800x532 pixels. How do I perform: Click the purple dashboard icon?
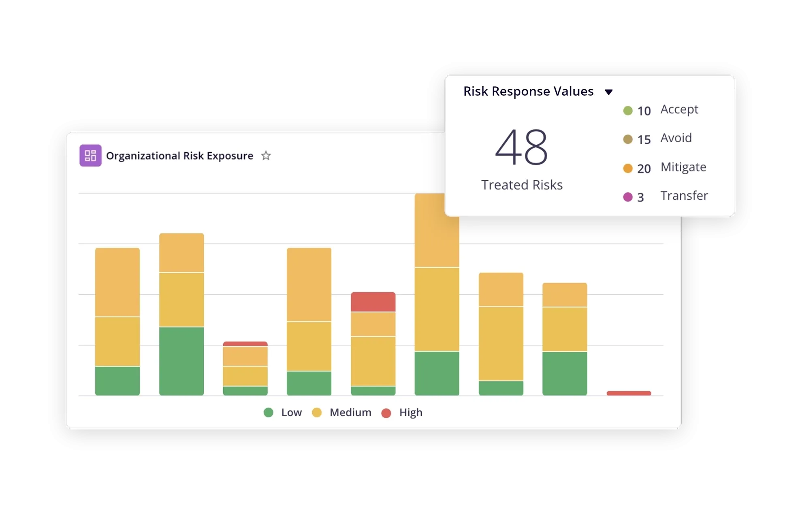(x=90, y=156)
